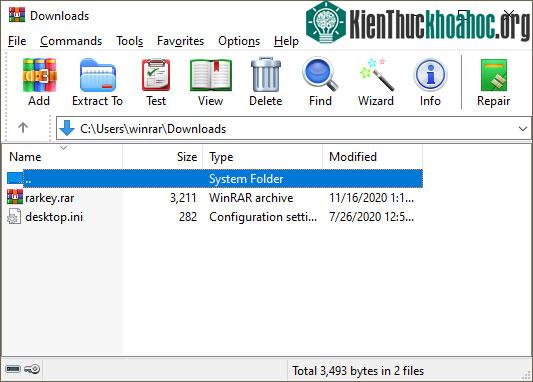
Task: Click the Delete trash can icon
Action: pos(265,75)
